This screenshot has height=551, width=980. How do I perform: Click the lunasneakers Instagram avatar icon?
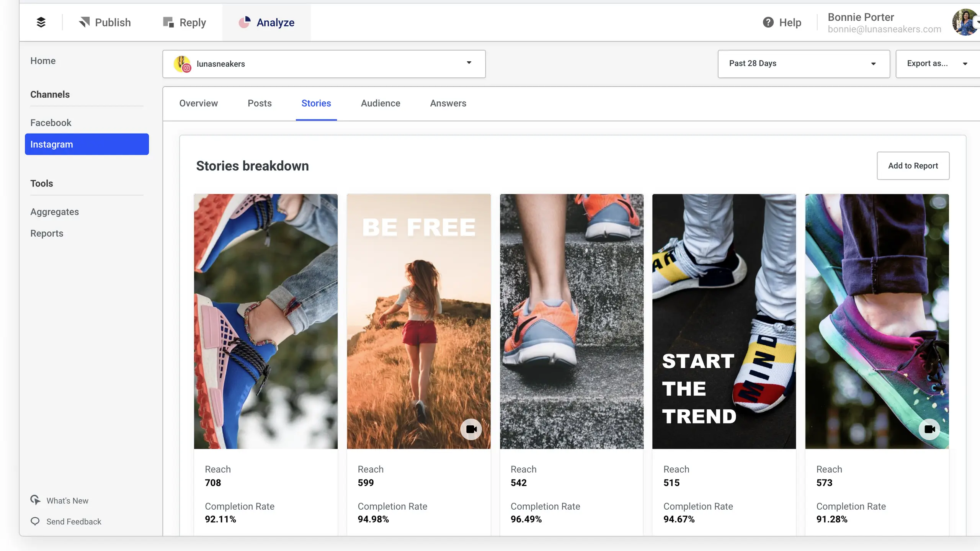coord(182,64)
